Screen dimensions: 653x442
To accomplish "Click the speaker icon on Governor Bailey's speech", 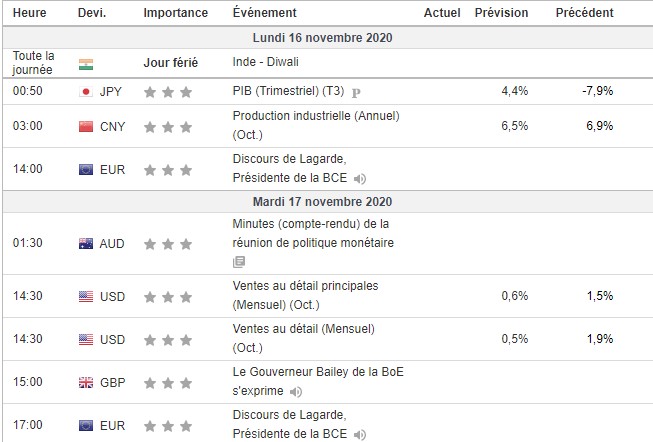I will (295, 391).
